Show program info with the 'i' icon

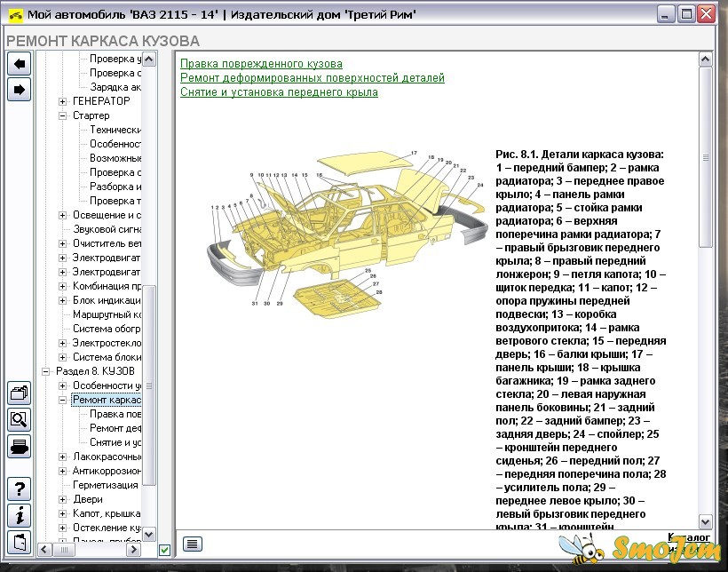tap(19, 515)
